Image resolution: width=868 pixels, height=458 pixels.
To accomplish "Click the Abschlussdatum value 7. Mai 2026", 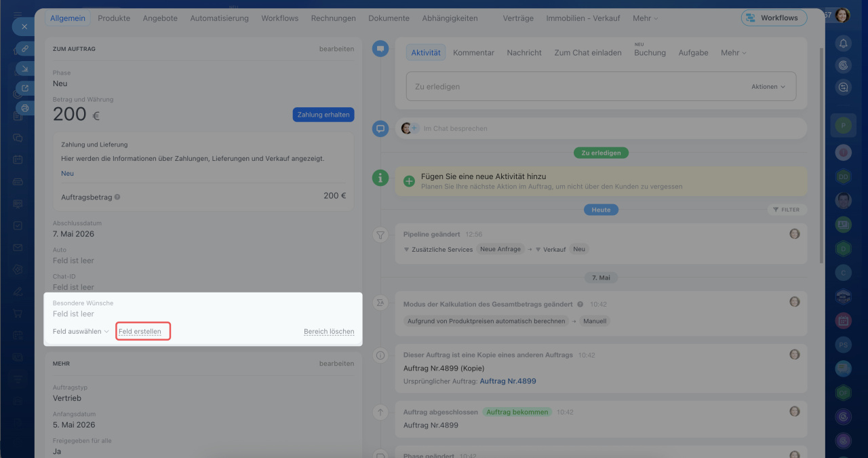I will click(x=73, y=234).
